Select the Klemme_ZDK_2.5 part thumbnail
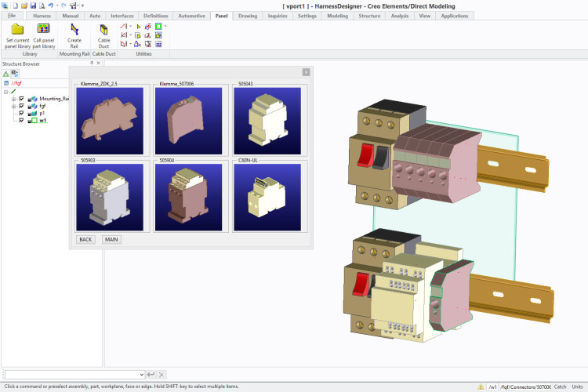The image size is (588, 392). (110, 121)
